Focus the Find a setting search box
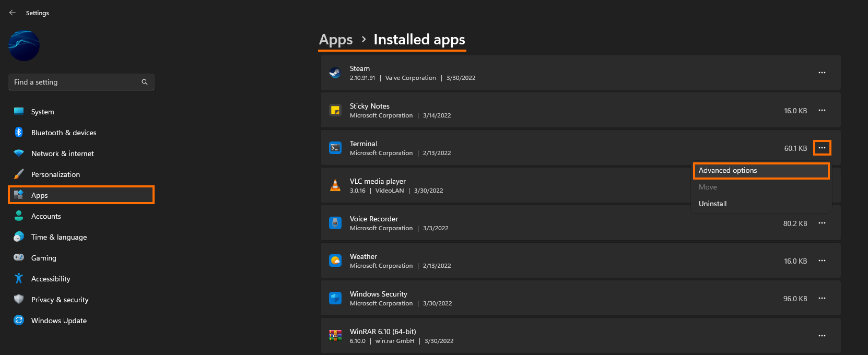 (x=81, y=82)
